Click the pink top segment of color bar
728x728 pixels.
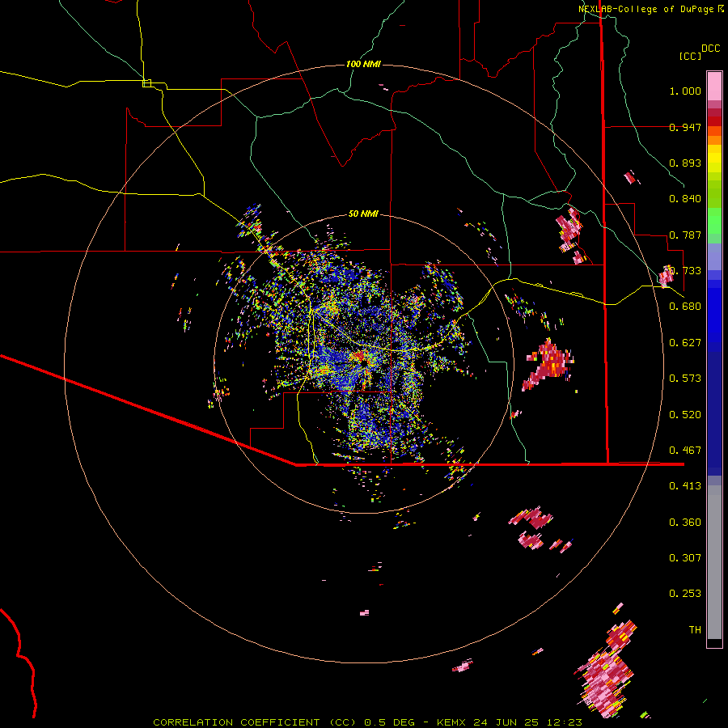[714, 86]
